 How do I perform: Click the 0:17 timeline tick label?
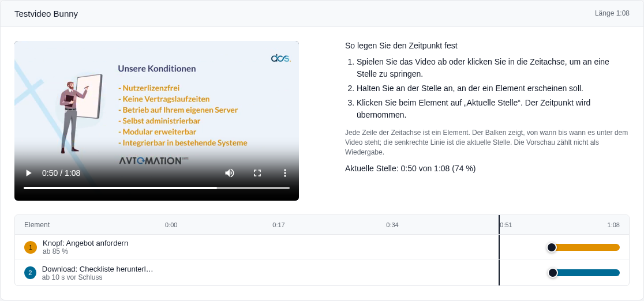pos(279,225)
